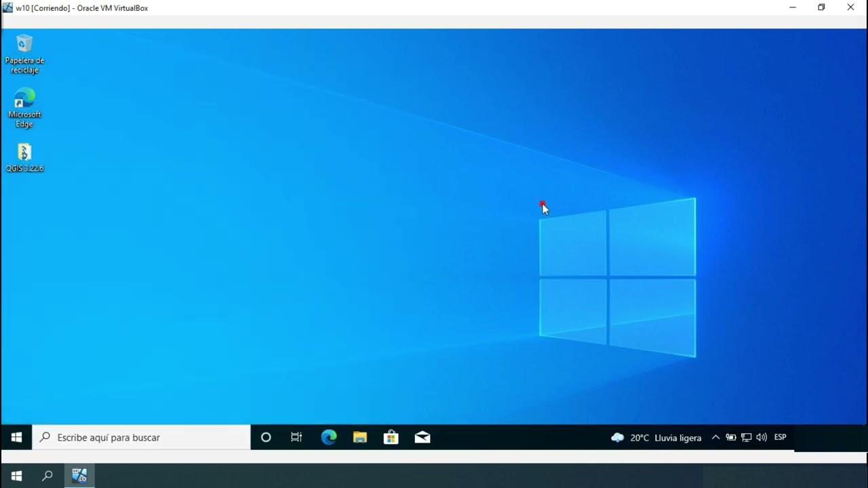The image size is (868, 488).
Task: Minimize the VirtualBox w10 window
Action: 793,7
